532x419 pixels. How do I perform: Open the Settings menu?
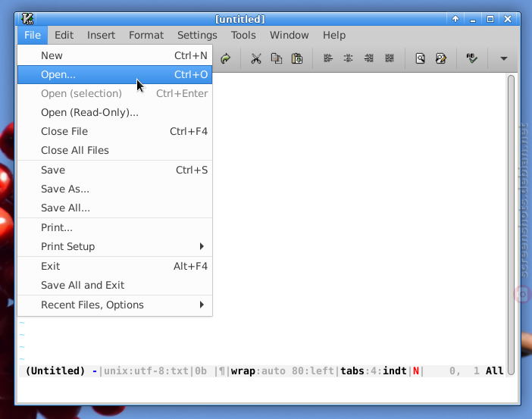pyautogui.click(x=197, y=35)
